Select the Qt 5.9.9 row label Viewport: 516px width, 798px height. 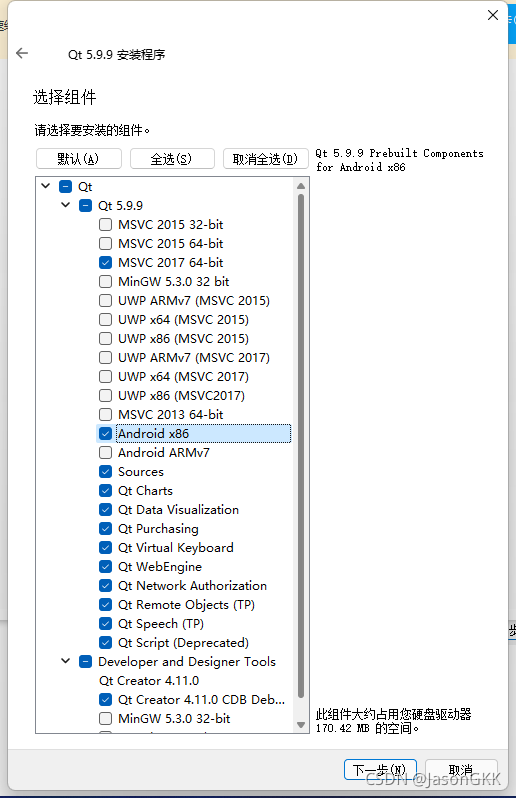[121, 206]
